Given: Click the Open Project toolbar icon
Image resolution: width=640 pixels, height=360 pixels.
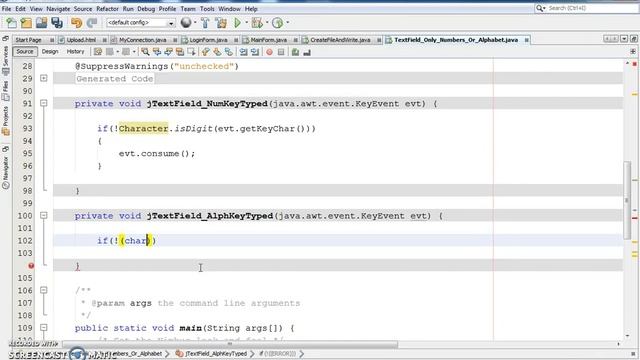Looking at the screenshot, I should [42, 23].
